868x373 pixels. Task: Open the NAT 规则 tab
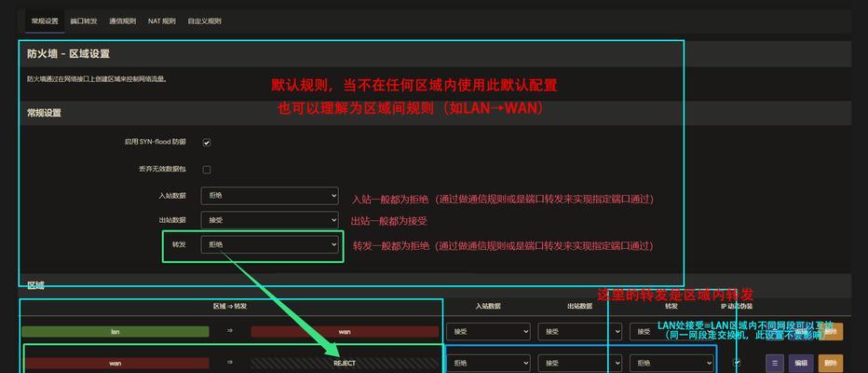click(x=162, y=21)
